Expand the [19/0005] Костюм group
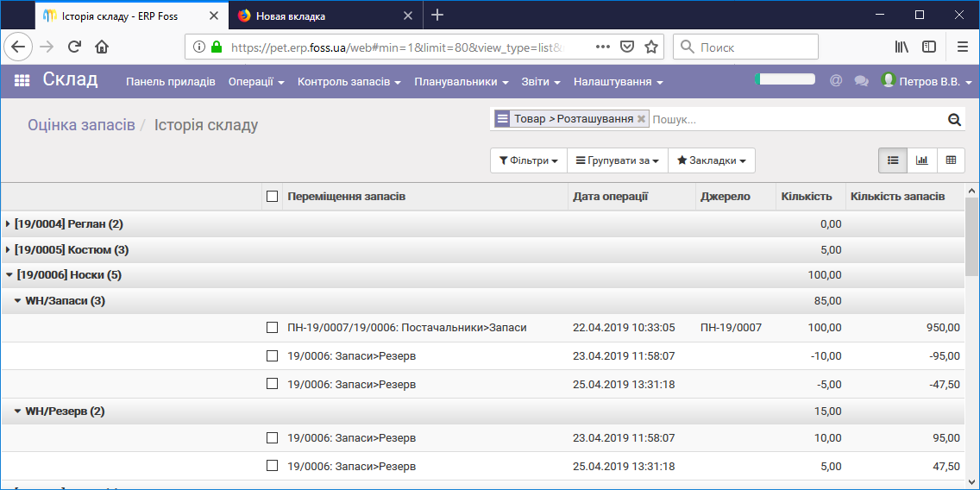This screenshot has height=490, width=980. click(8, 249)
